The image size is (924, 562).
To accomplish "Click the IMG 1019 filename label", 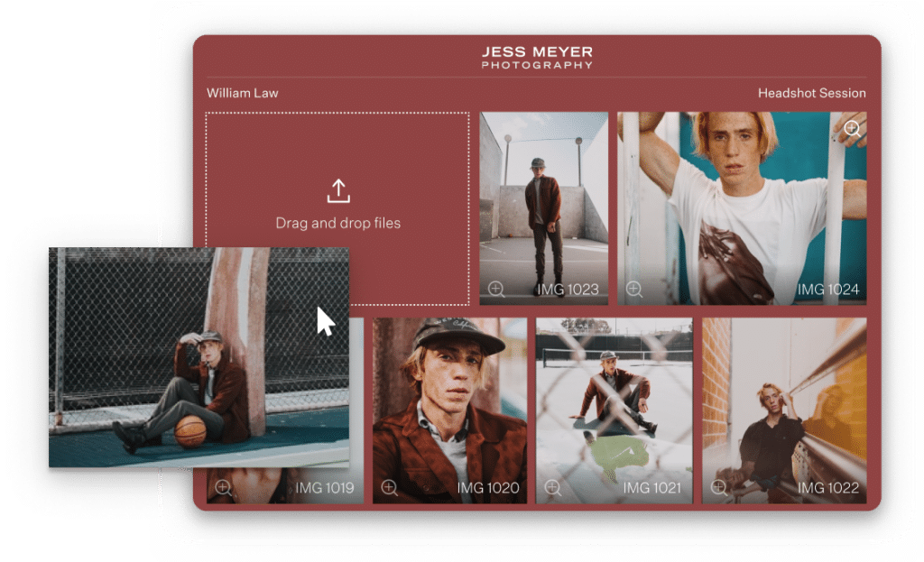I will point(324,488).
